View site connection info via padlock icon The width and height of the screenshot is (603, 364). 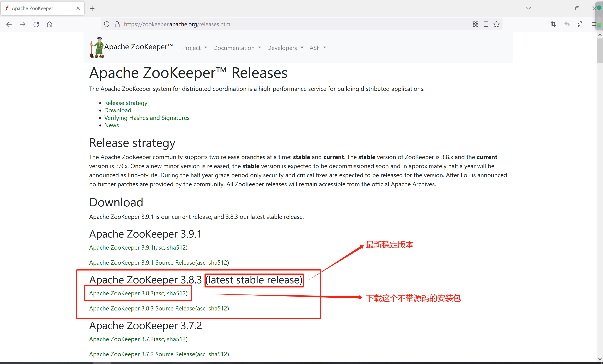pos(117,24)
